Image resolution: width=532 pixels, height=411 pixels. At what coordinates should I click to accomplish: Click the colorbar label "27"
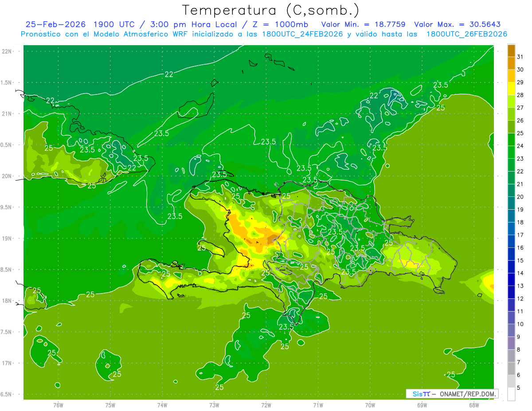(x=520, y=108)
